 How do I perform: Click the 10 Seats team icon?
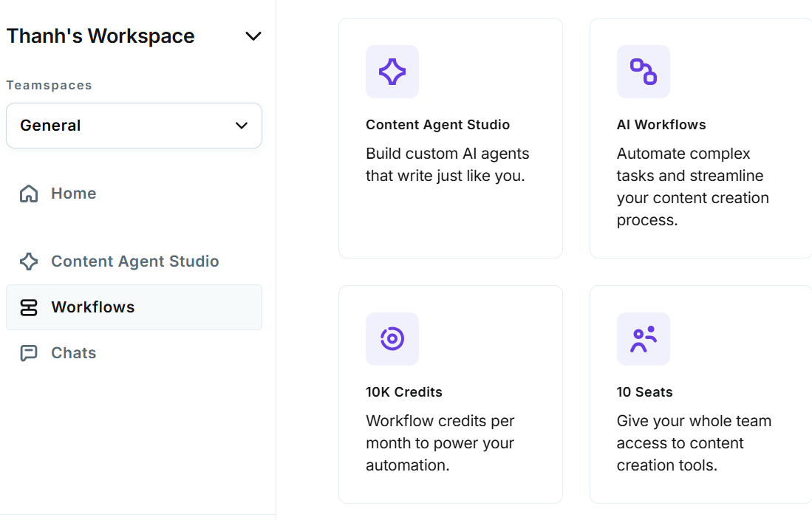click(644, 339)
